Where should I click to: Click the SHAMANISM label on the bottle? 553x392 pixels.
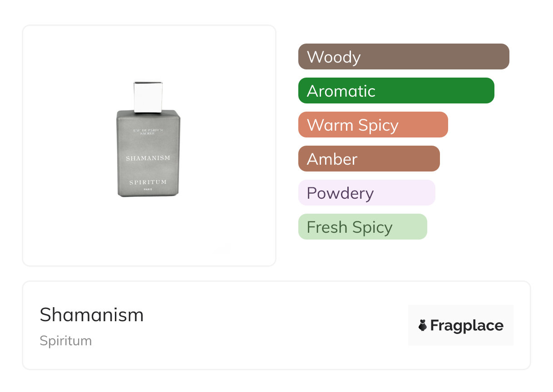pyautogui.click(x=148, y=158)
